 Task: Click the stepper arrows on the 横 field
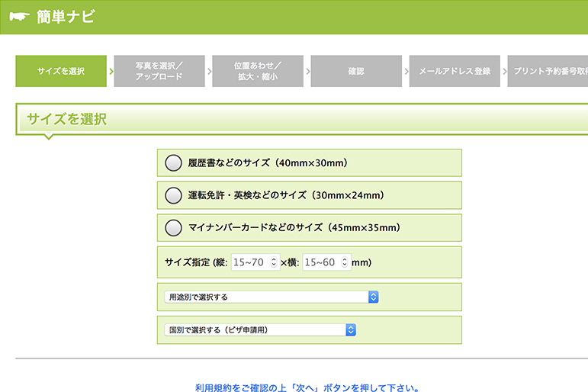pyautogui.click(x=345, y=262)
